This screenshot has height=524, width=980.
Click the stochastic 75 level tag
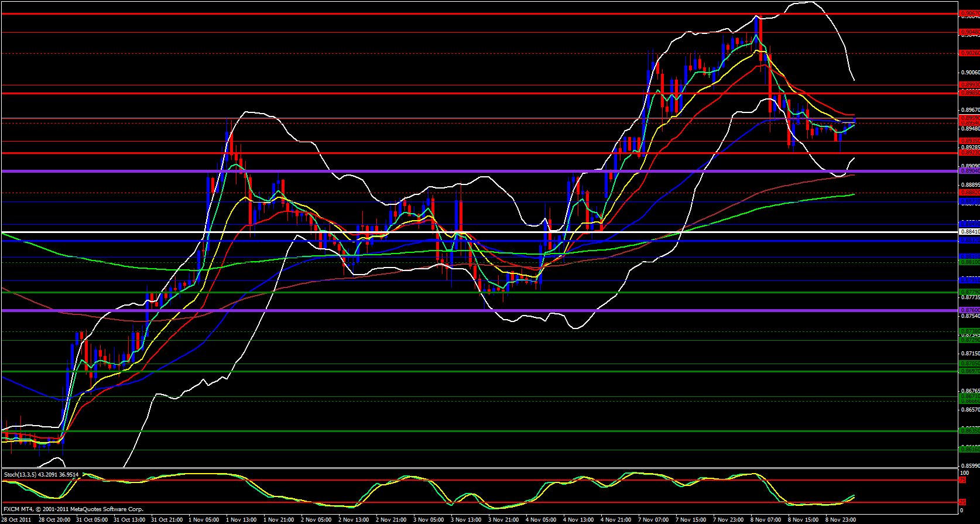[963, 480]
